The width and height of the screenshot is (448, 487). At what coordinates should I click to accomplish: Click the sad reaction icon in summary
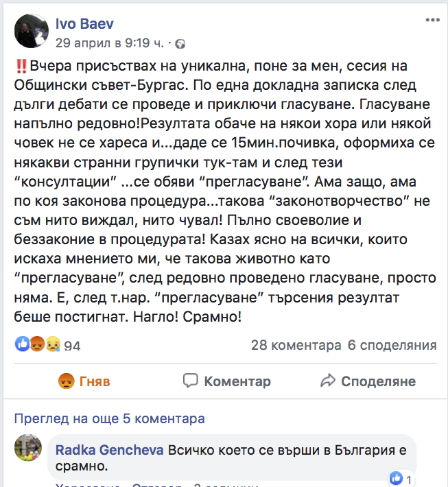click(x=52, y=345)
